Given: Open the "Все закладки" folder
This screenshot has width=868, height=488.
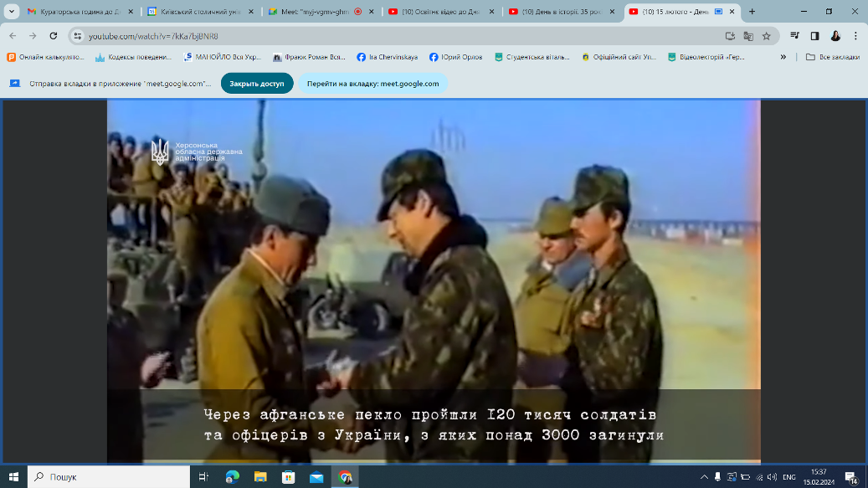Looking at the screenshot, I should (x=833, y=57).
